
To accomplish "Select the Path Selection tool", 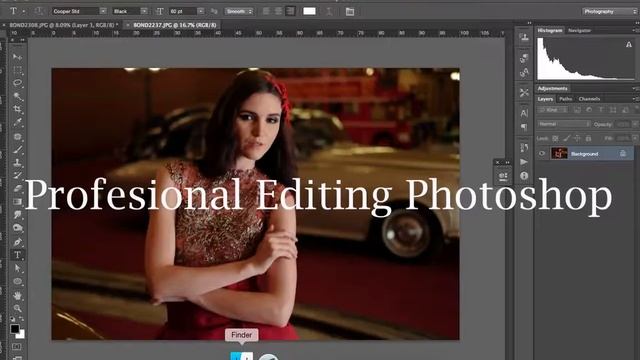I will (17, 268).
